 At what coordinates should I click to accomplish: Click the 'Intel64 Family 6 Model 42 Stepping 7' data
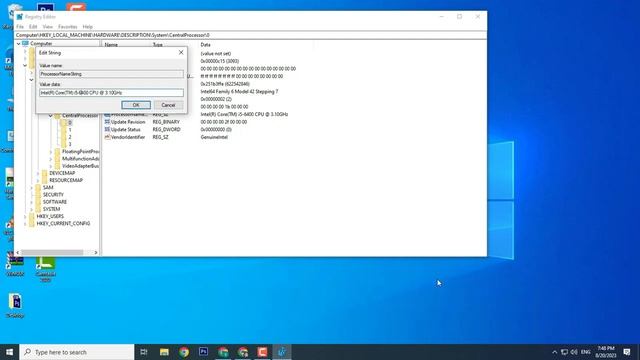(x=239, y=91)
